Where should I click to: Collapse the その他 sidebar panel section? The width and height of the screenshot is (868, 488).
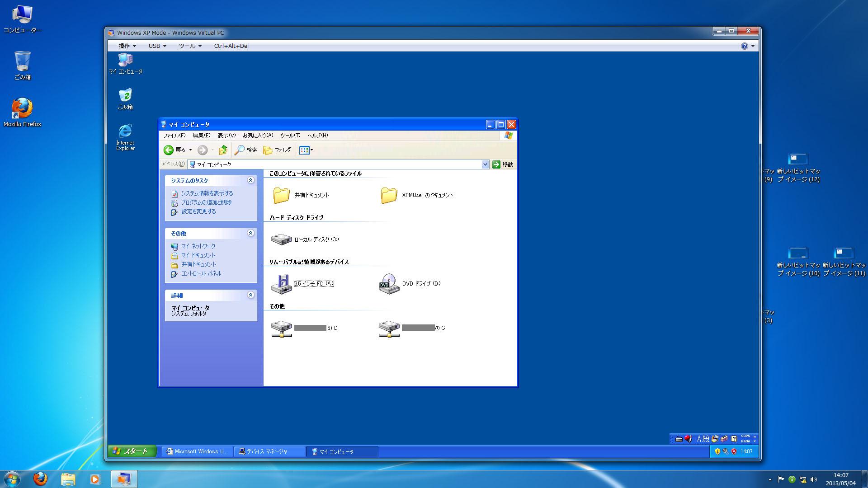click(250, 233)
